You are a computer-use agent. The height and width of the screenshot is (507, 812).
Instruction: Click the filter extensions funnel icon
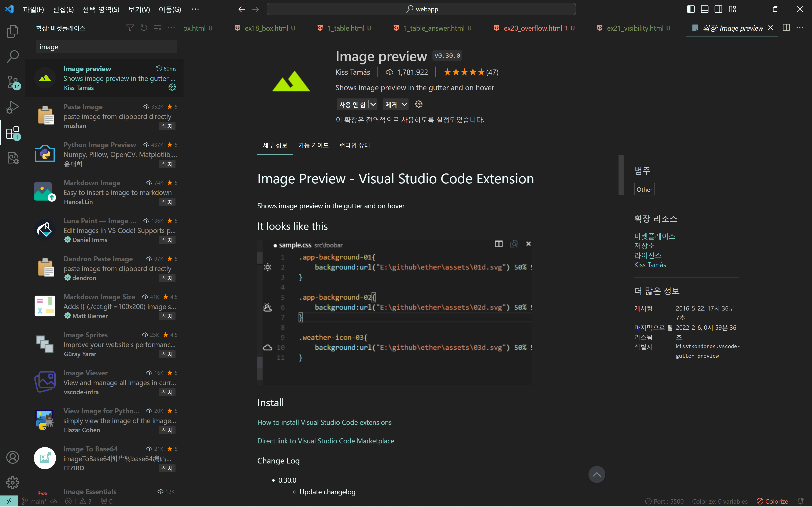pos(130,28)
